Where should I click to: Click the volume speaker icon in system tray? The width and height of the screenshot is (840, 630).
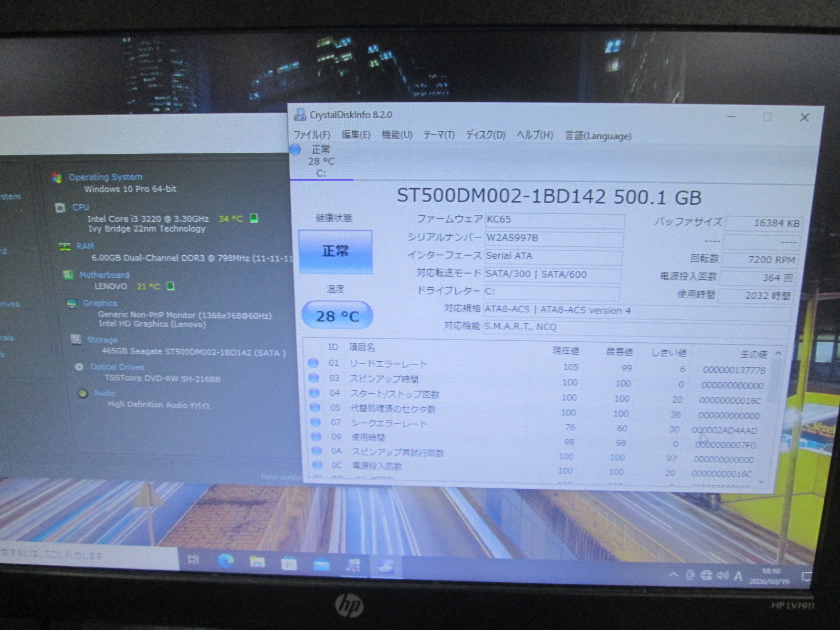point(722,575)
